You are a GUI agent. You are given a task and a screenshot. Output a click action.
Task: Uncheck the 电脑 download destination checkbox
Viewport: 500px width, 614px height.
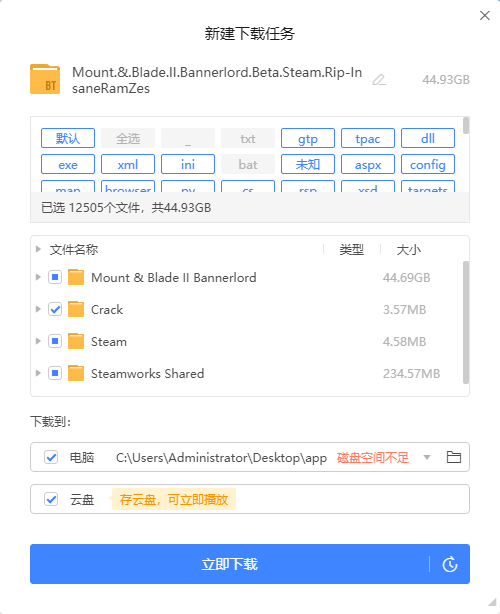(x=51, y=457)
